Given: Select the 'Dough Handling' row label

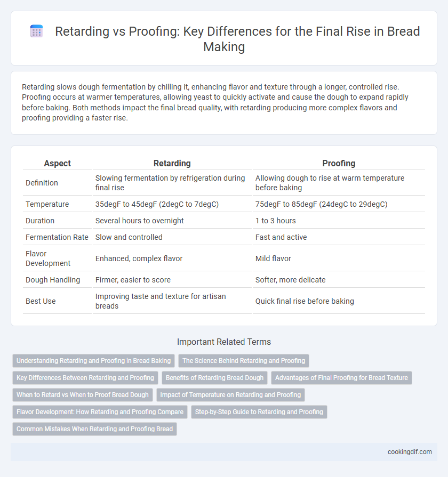Looking at the screenshot, I should click(53, 280).
